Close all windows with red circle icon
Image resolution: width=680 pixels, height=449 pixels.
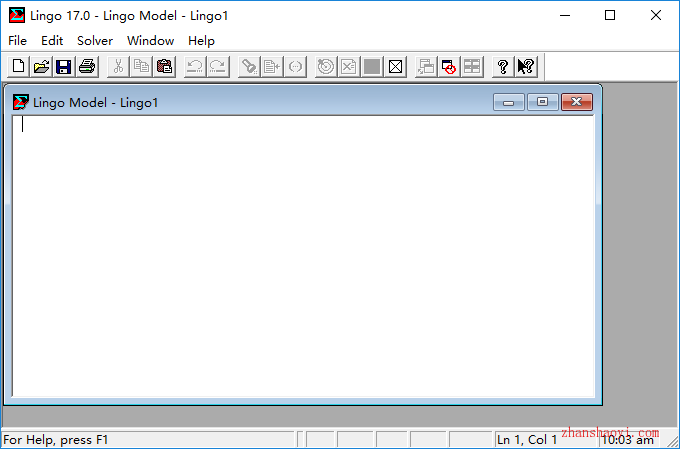pyautogui.click(x=449, y=66)
